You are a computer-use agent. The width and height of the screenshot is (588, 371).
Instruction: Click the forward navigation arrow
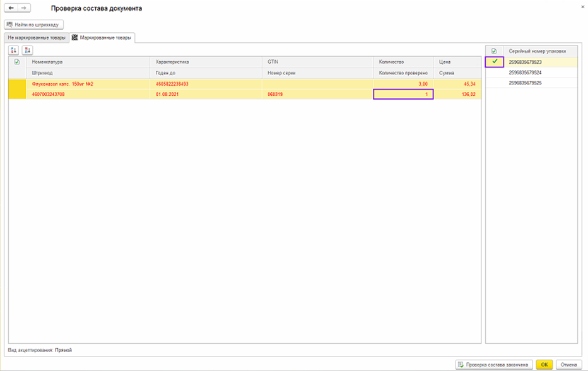point(23,8)
